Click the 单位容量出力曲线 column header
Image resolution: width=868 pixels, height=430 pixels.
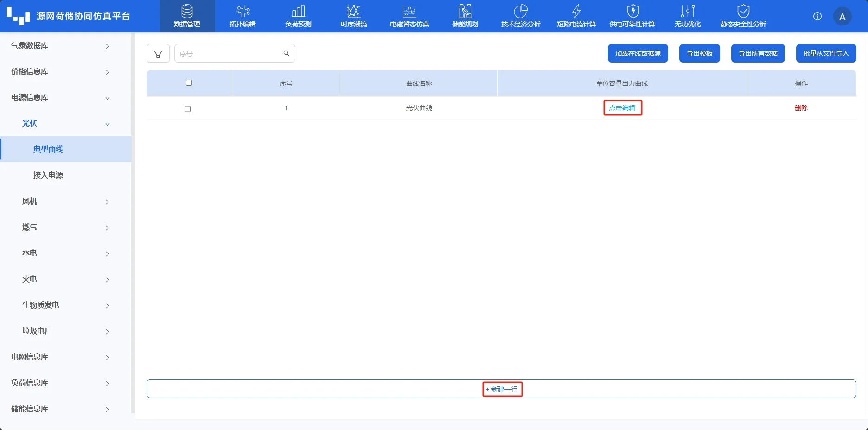[x=622, y=83]
